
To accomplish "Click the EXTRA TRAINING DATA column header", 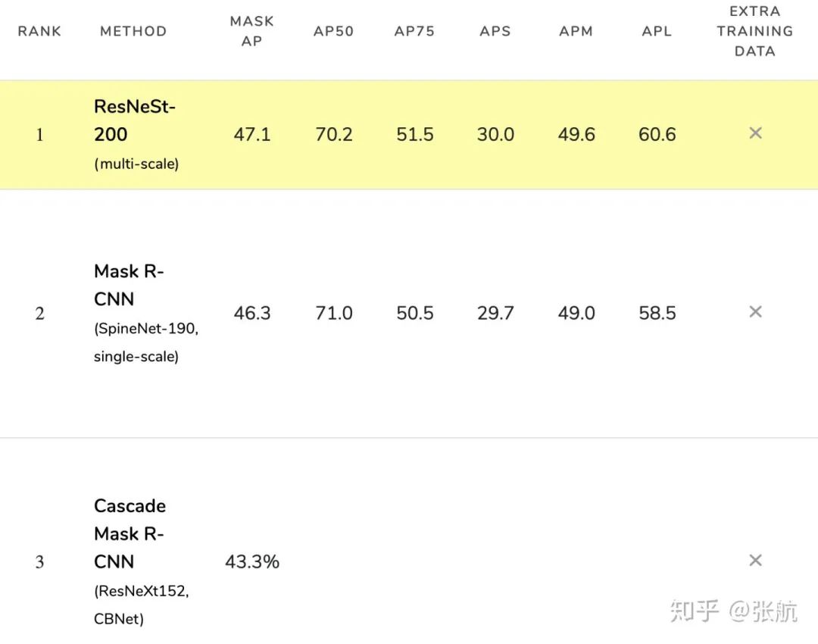I will [755, 31].
